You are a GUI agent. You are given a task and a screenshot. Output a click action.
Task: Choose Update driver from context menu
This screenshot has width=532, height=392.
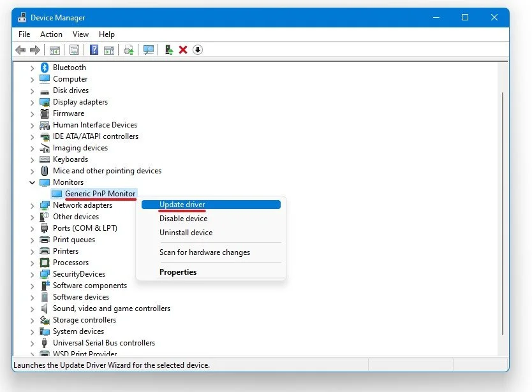pos(211,205)
